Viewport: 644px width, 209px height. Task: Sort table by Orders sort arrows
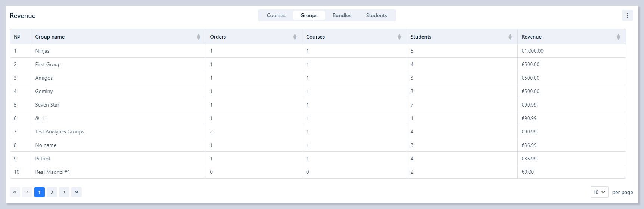coord(295,37)
